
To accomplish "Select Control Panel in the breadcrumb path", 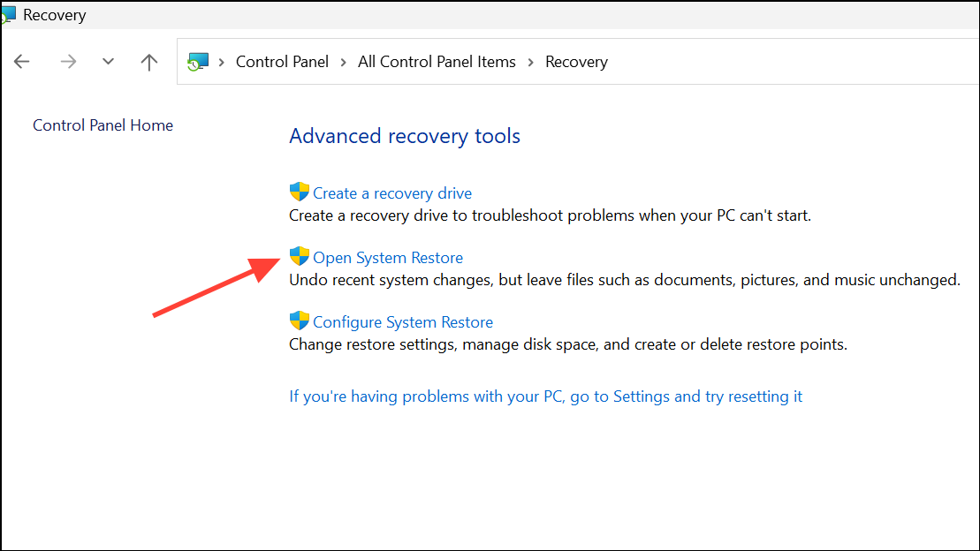I will 282,61.
